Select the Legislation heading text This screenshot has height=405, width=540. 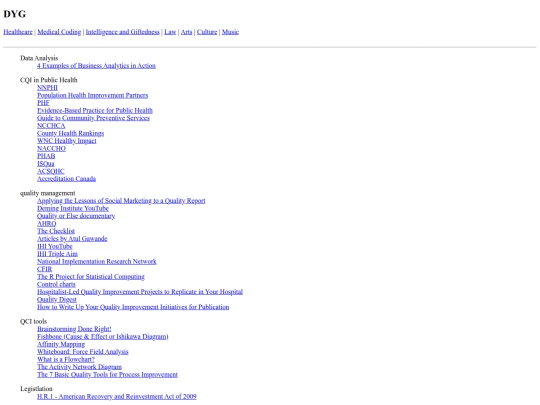click(37, 389)
